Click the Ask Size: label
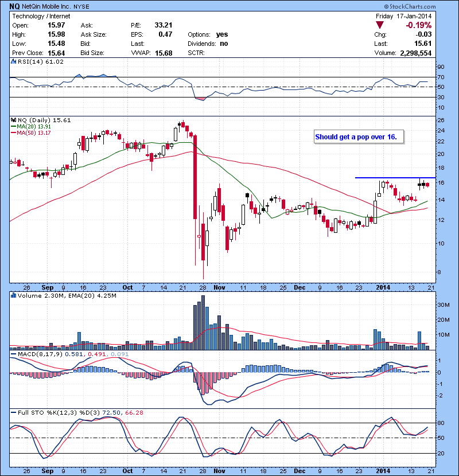 click(x=94, y=34)
